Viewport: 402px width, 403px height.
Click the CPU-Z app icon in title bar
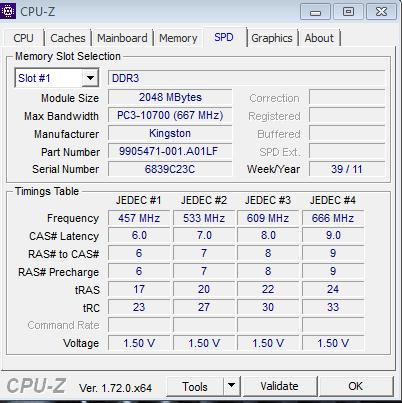(x=8, y=11)
